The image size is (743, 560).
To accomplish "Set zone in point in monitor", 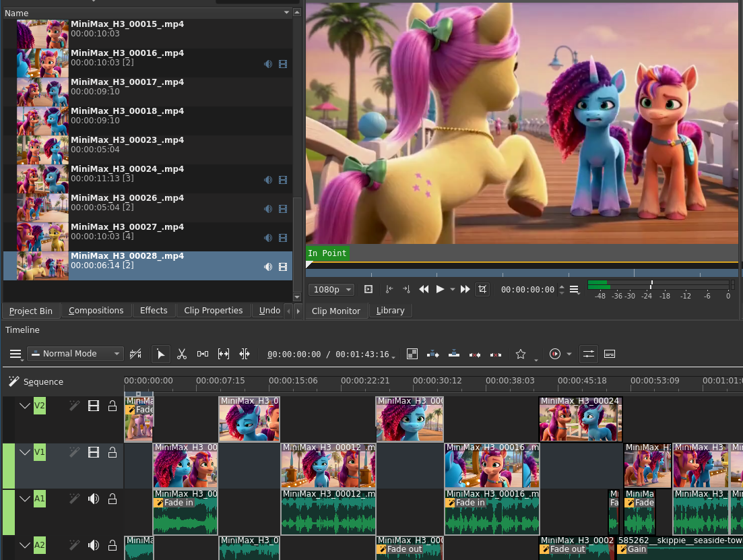I will pos(389,289).
